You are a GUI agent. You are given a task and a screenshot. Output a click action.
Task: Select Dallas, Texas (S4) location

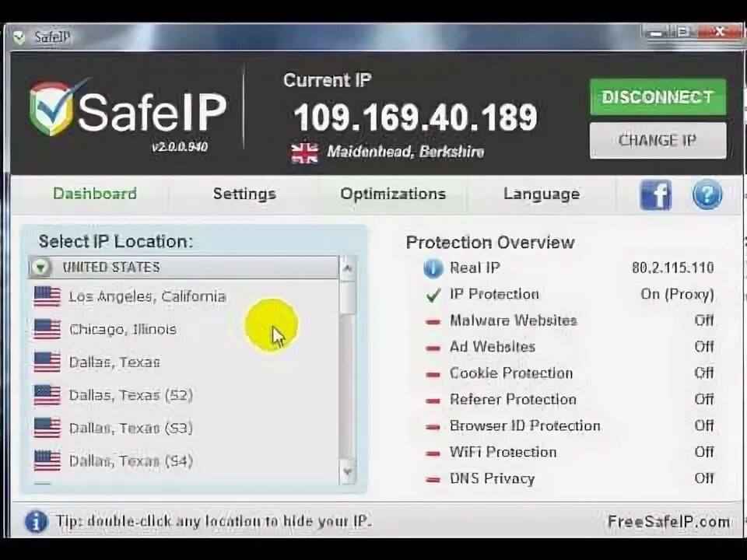184,461
